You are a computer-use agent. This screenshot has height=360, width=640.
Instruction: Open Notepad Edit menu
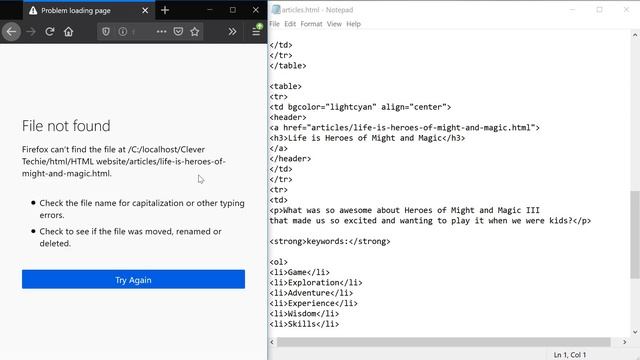(x=290, y=24)
